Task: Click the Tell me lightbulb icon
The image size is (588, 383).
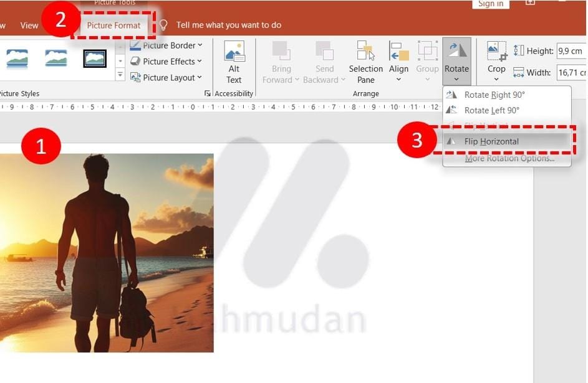Action: pos(163,25)
